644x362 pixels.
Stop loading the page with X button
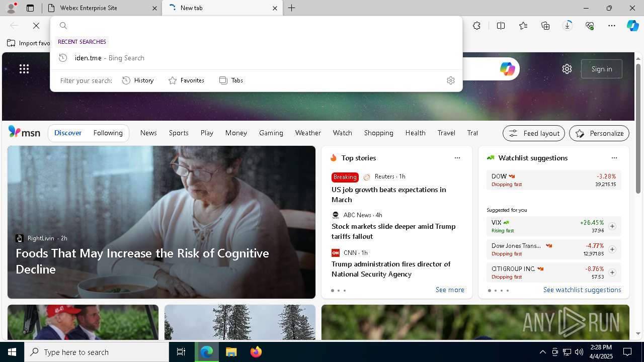36,26
